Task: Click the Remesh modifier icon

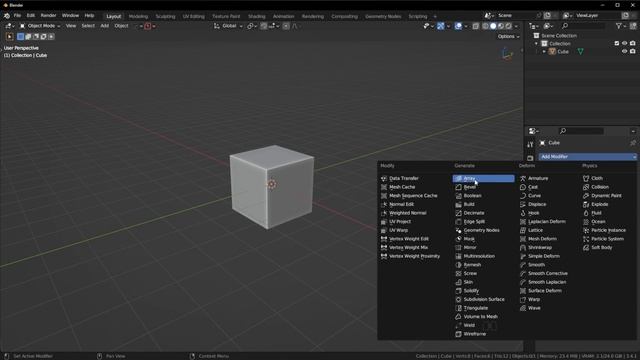Action: [458, 265]
